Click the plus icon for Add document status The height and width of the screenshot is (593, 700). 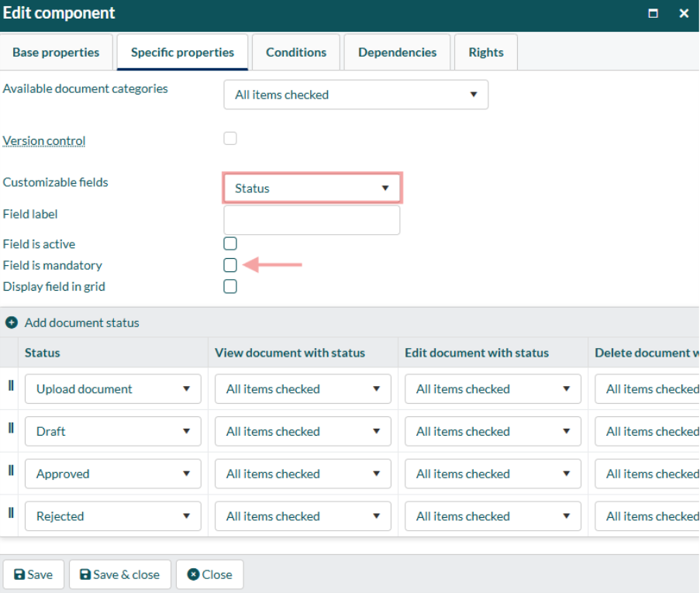[12, 322]
